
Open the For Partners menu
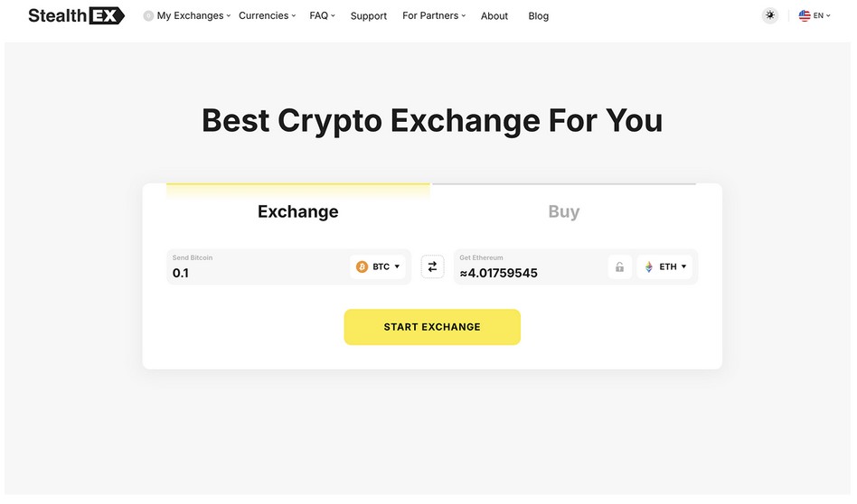click(434, 16)
